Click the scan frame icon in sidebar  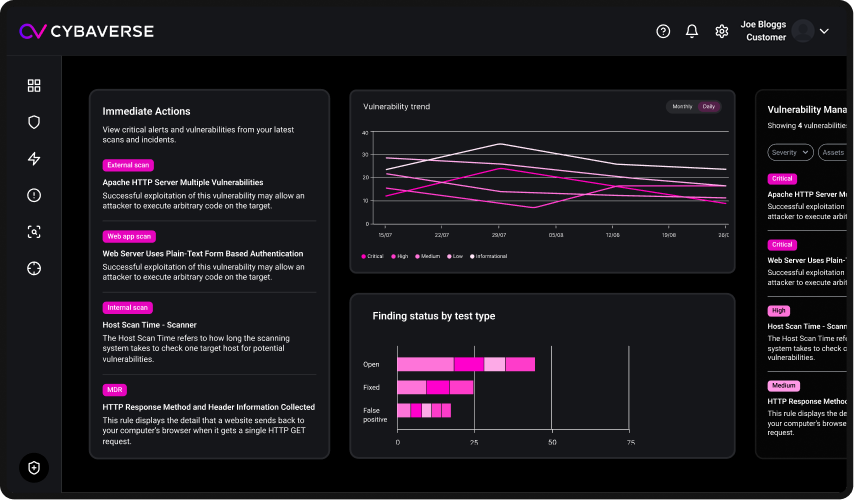pyautogui.click(x=34, y=232)
